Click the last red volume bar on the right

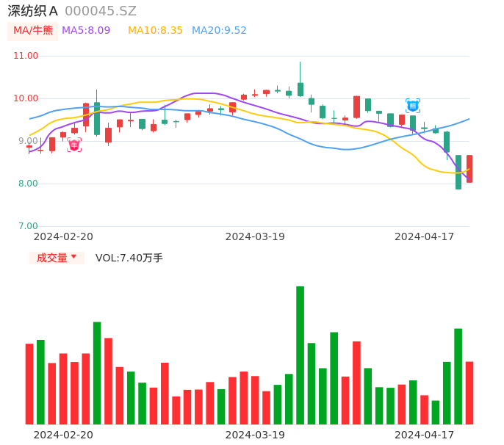click(x=469, y=392)
